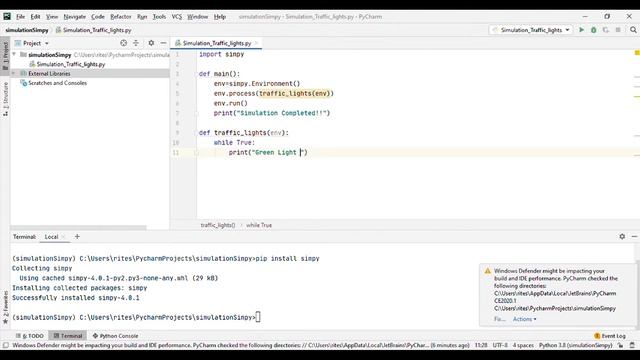The width and height of the screenshot is (640, 360).
Task: Click line and column position 11:28
Action: click(481, 345)
